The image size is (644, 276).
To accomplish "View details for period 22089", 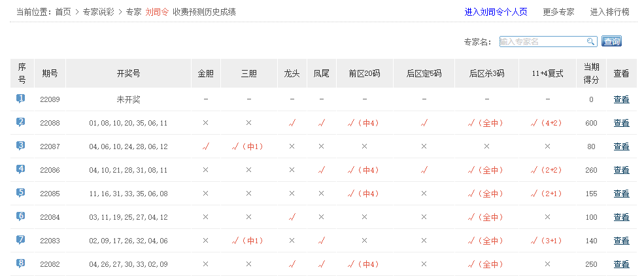I will (621, 99).
